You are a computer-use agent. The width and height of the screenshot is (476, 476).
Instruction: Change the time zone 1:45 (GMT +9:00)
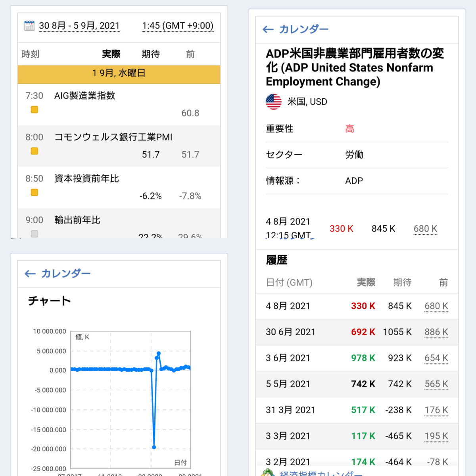point(178,26)
